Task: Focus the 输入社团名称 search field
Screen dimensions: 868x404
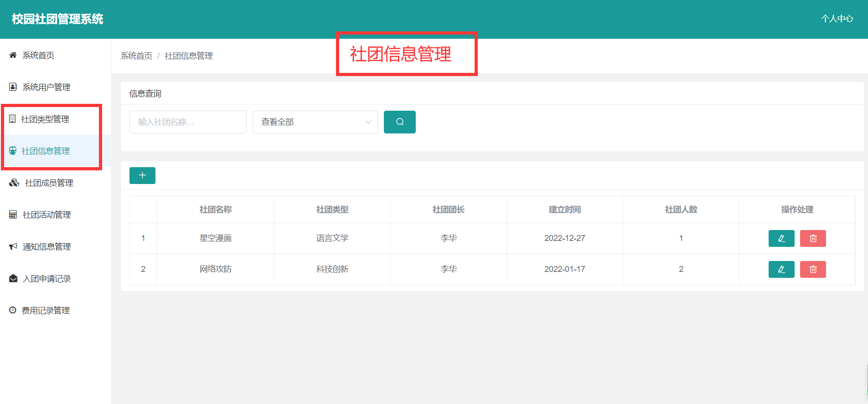Action: click(188, 122)
